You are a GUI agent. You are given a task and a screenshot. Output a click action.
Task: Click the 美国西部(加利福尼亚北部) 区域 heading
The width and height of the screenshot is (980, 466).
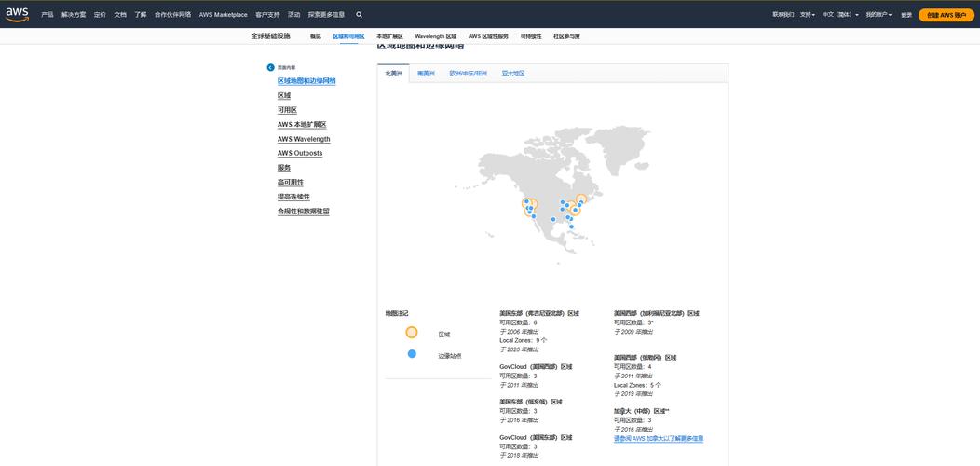pyautogui.click(x=657, y=313)
